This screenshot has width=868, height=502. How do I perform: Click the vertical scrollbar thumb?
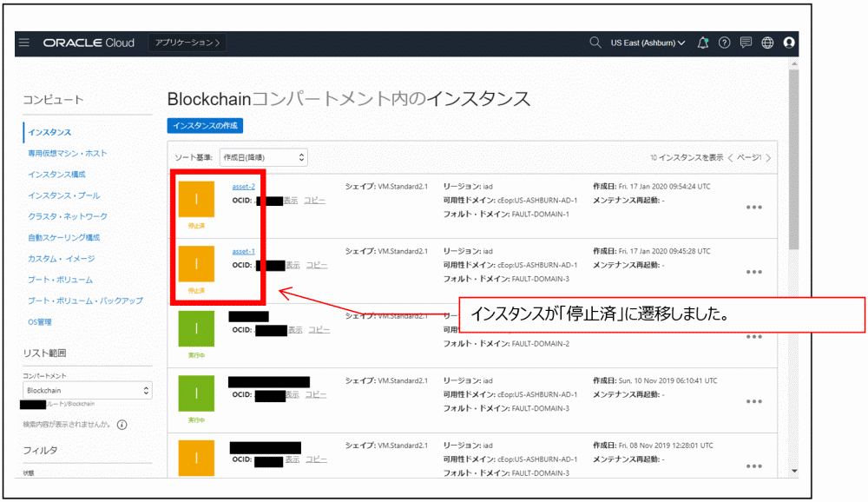click(794, 160)
